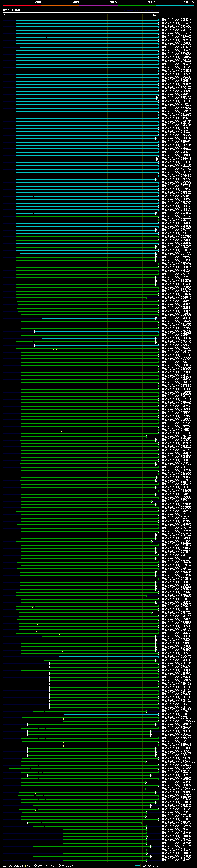The width and height of the screenshot is (197, 868).
Task: Select the UniRef100_Q5DVT2 label
Action: coord(177,467)
